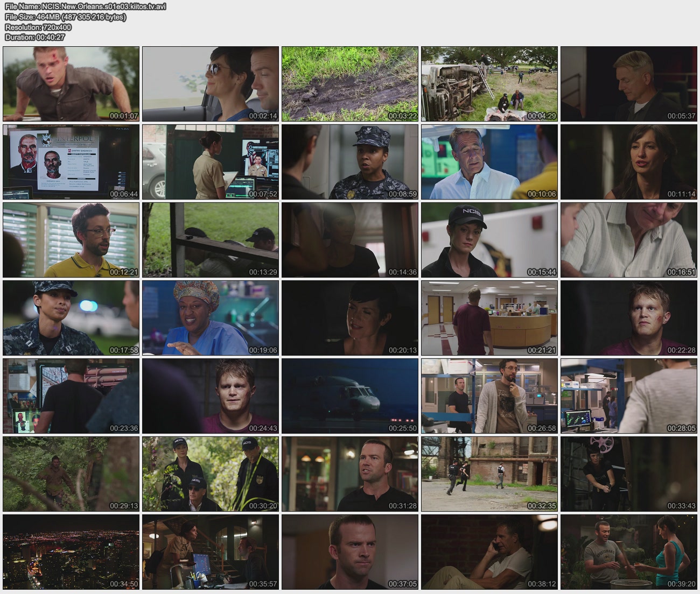Open the blue scrubs frame at 00:19:06

pos(211,318)
